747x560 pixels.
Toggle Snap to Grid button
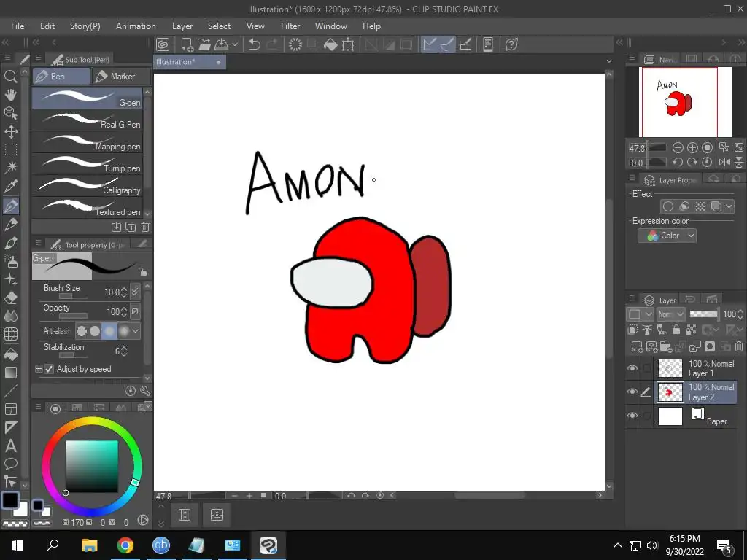[x=465, y=44]
